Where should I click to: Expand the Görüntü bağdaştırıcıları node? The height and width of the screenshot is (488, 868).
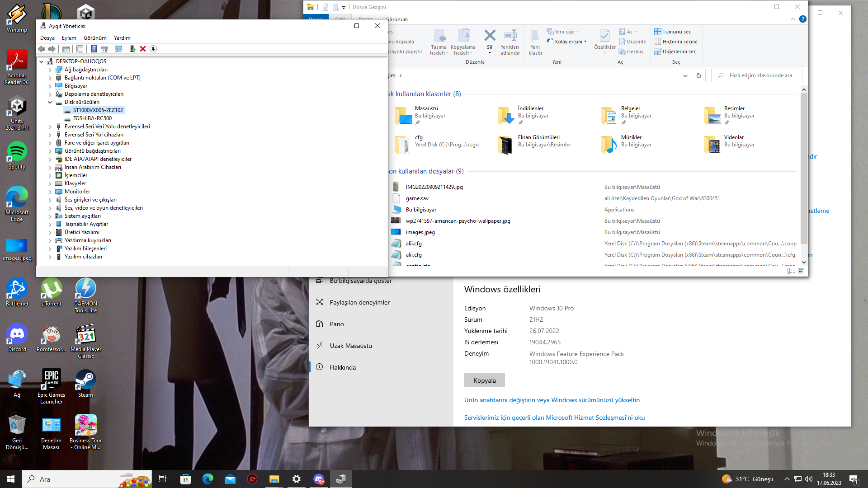tap(50, 151)
